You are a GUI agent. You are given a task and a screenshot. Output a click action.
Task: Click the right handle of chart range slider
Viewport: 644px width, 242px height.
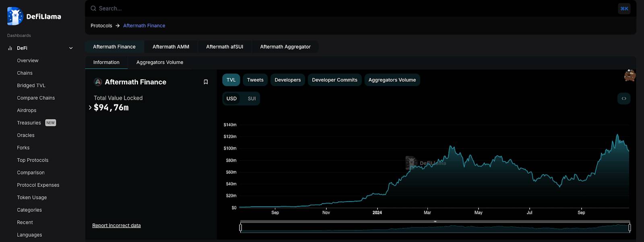click(x=630, y=228)
